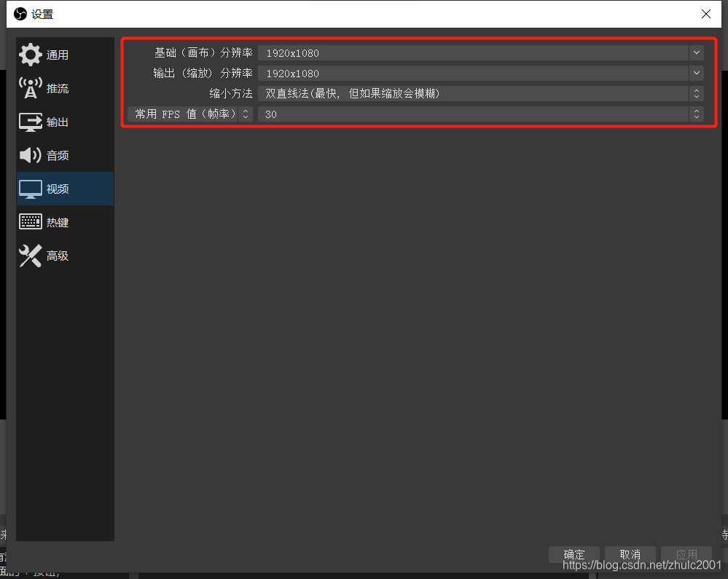Switch to the 音频 settings section
This screenshot has width=728, height=579.
(x=65, y=155)
